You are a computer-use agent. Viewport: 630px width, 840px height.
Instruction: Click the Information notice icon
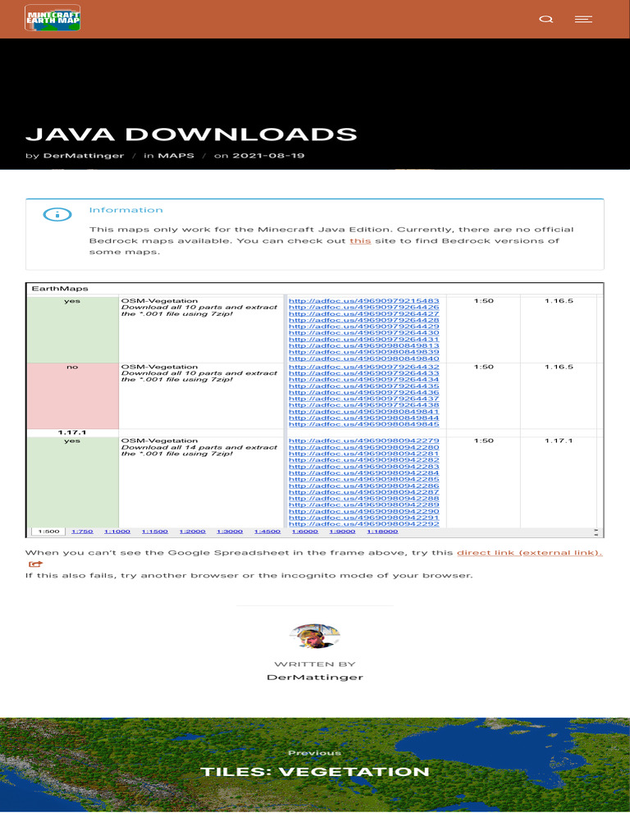57,215
